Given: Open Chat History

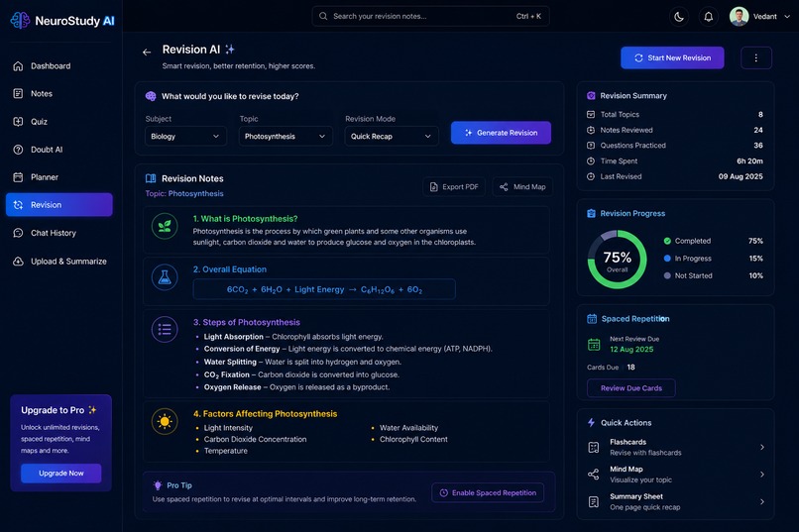Looking at the screenshot, I should [59, 233].
